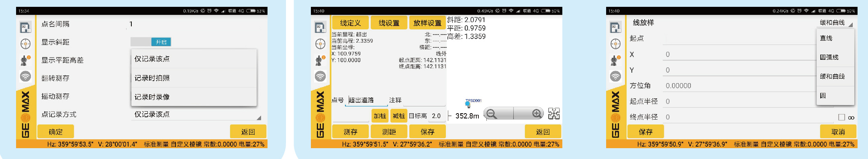Click 返回 in the left settings screen
This screenshot has height=159, width=868.
tap(248, 132)
